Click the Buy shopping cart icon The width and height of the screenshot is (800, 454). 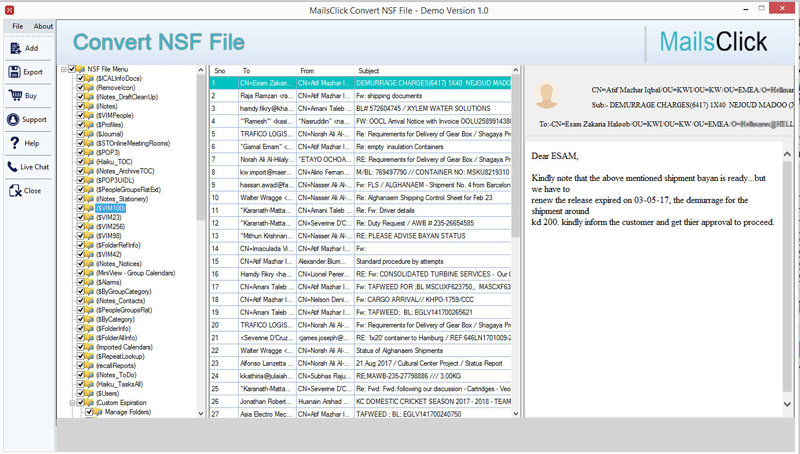tap(15, 95)
